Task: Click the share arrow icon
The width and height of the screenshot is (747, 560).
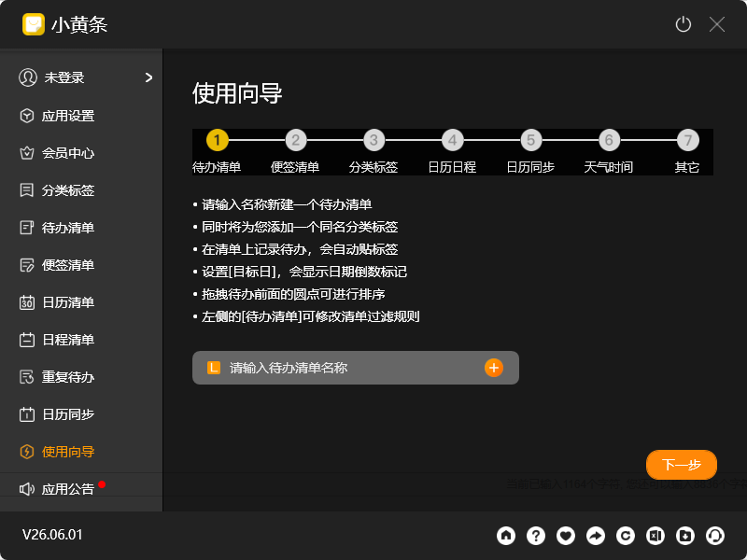Action: tap(596, 535)
